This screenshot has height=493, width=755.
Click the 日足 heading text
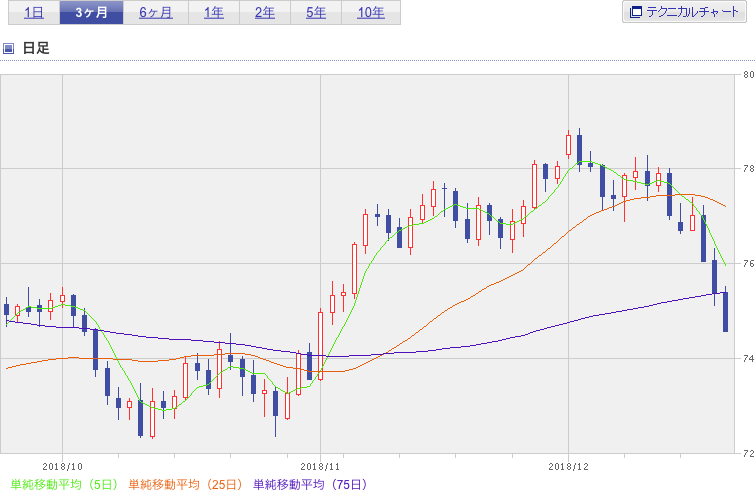[36, 48]
